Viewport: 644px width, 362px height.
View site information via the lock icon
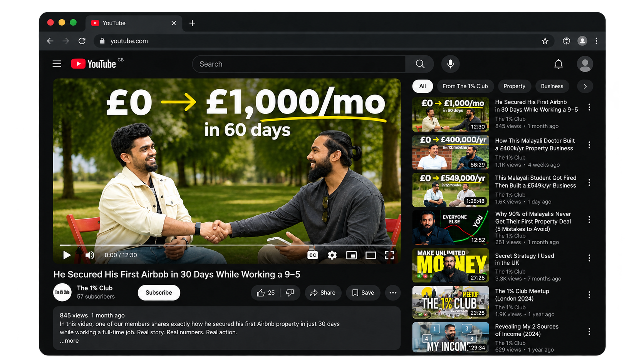click(102, 41)
